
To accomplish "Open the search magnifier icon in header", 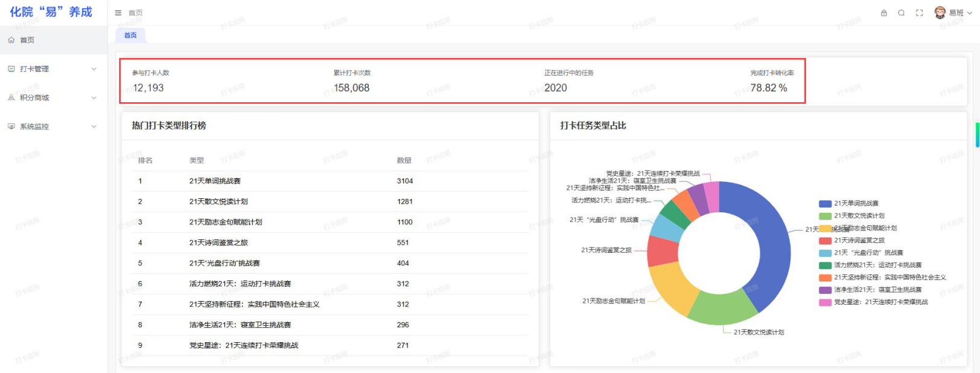I will [901, 13].
